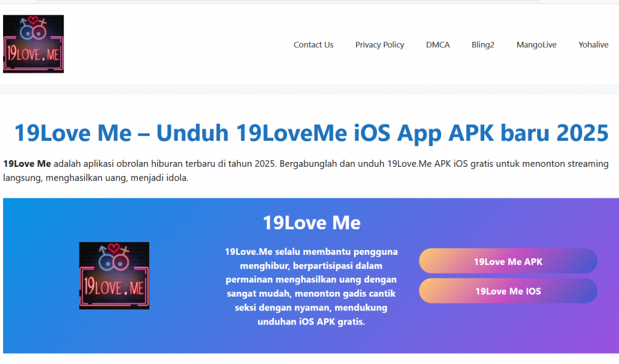Click the 19Love.Me logo in the header
Image resolution: width=619 pixels, height=364 pixels.
[33, 44]
